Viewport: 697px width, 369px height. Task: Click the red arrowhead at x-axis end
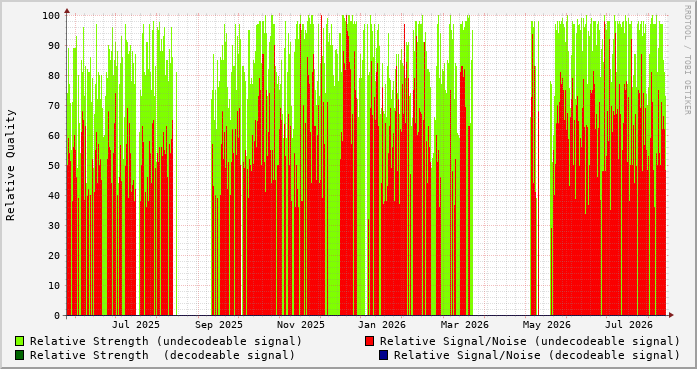click(x=671, y=315)
